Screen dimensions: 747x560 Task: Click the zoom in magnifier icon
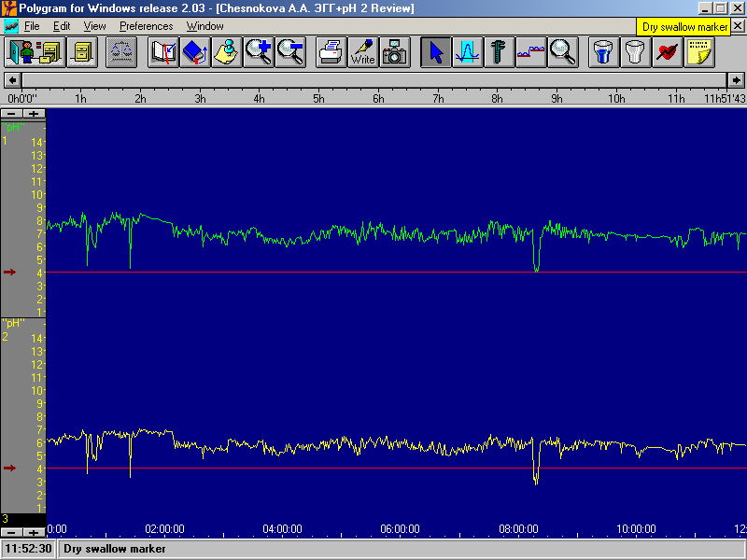tap(259, 52)
